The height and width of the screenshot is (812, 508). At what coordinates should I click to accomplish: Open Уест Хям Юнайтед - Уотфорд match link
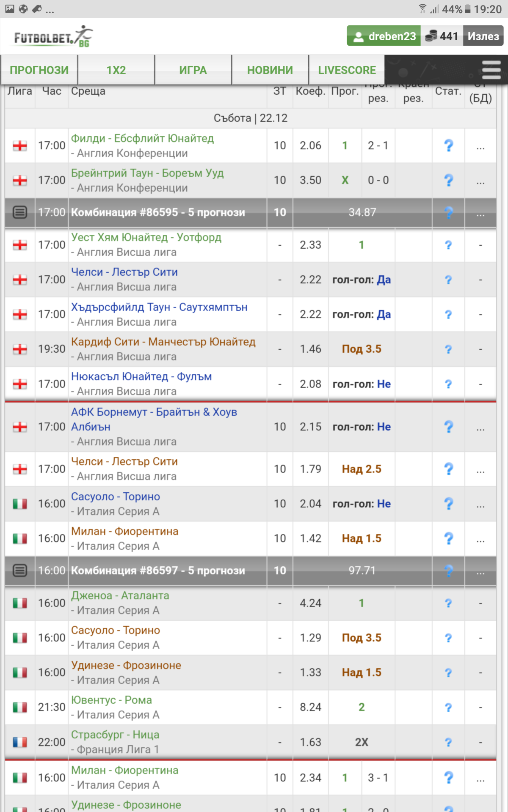[x=146, y=237]
